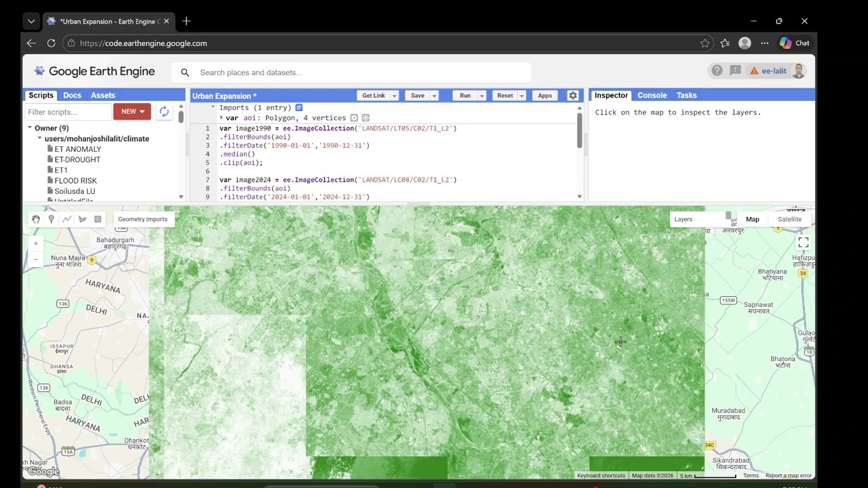Switch map to Map view
868x488 pixels.
pyautogui.click(x=753, y=219)
